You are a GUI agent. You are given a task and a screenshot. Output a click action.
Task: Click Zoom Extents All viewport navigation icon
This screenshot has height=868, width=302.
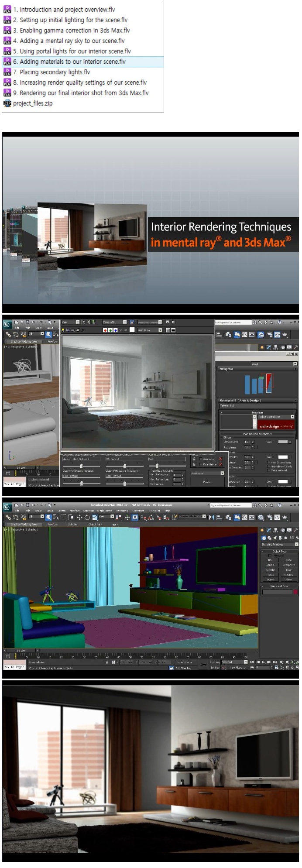tap(298, 662)
